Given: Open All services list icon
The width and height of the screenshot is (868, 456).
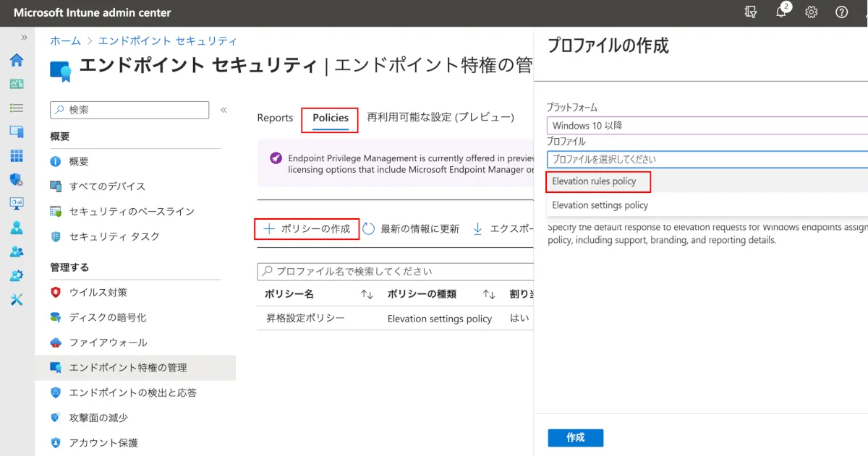Looking at the screenshot, I should coord(16,108).
